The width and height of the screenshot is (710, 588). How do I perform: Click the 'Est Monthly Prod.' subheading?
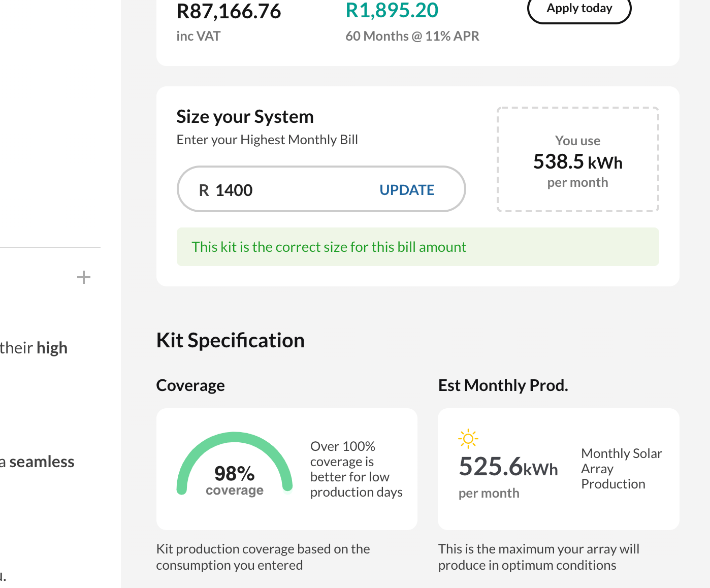click(x=503, y=385)
